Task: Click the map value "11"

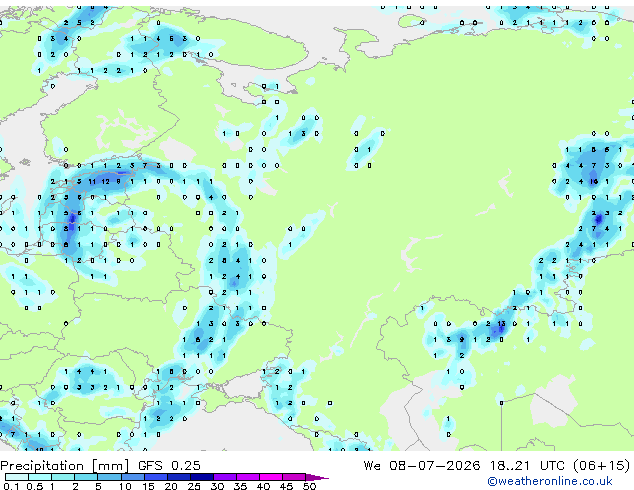Action: [x=92, y=182]
